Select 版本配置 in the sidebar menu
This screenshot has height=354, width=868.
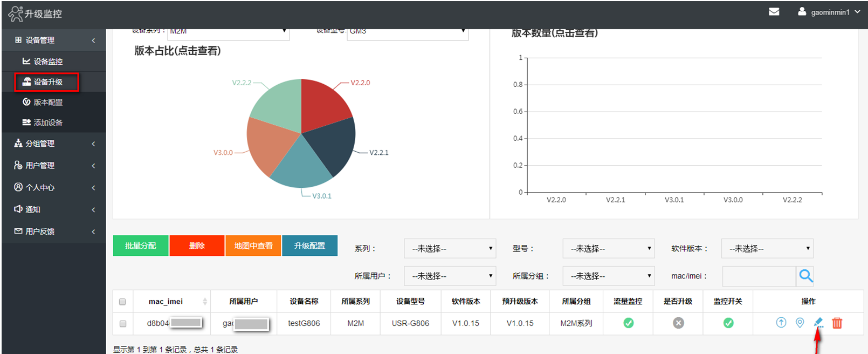(x=48, y=103)
